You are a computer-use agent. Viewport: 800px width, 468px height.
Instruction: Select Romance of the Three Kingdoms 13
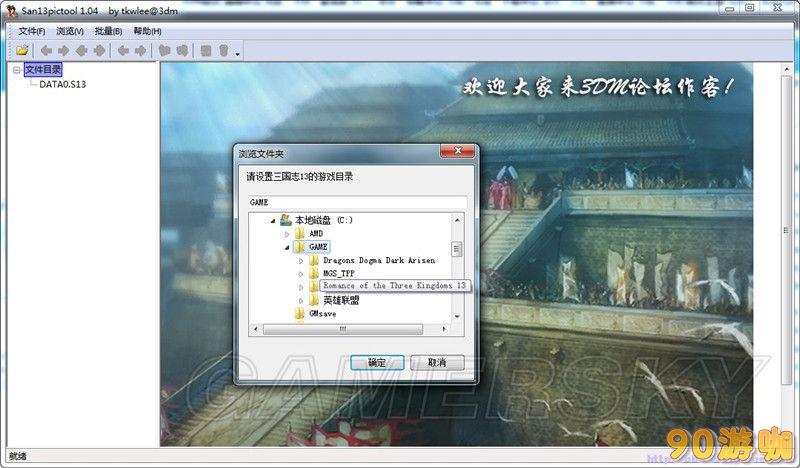tap(394, 286)
